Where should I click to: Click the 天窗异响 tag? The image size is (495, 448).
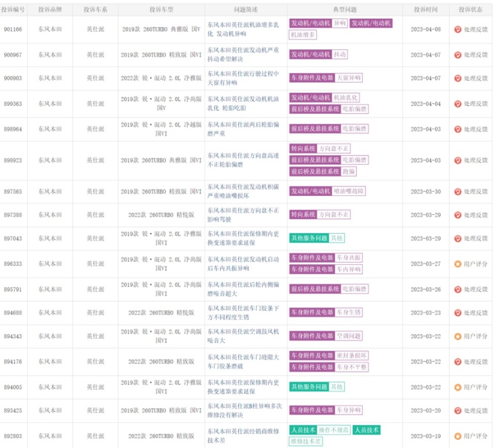click(349, 78)
